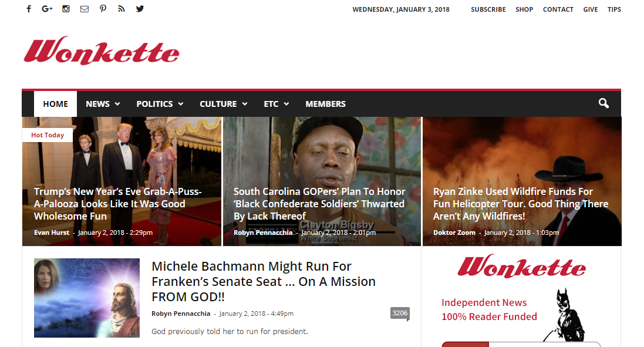Click the RSS feed icon
This screenshot has width=644, height=347.
pos(121,9)
